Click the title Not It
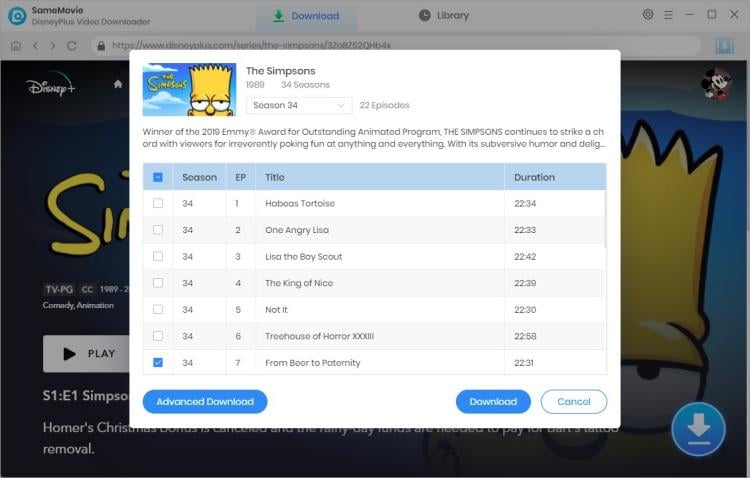The image size is (750, 478). pyautogui.click(x=276, y=310)
